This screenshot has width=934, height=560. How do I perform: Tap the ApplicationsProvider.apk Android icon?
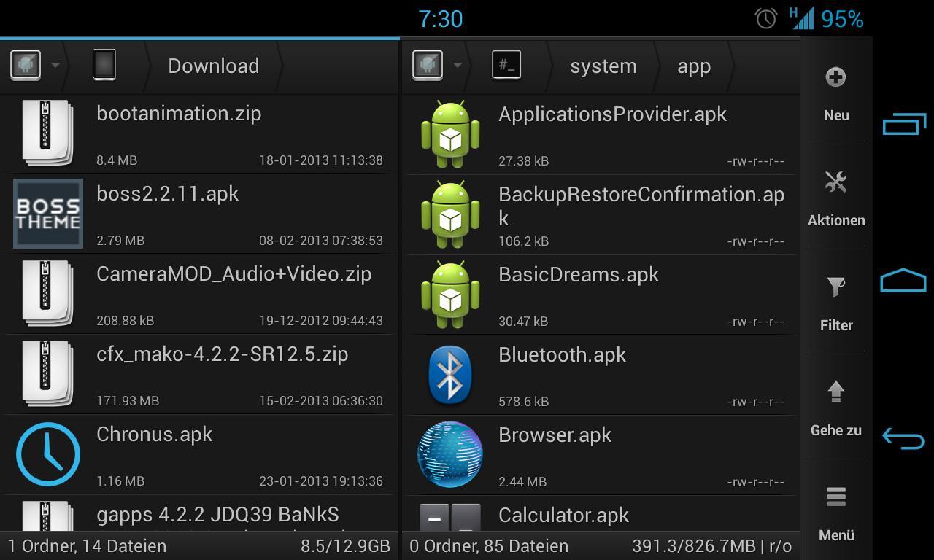coord(450,134)
